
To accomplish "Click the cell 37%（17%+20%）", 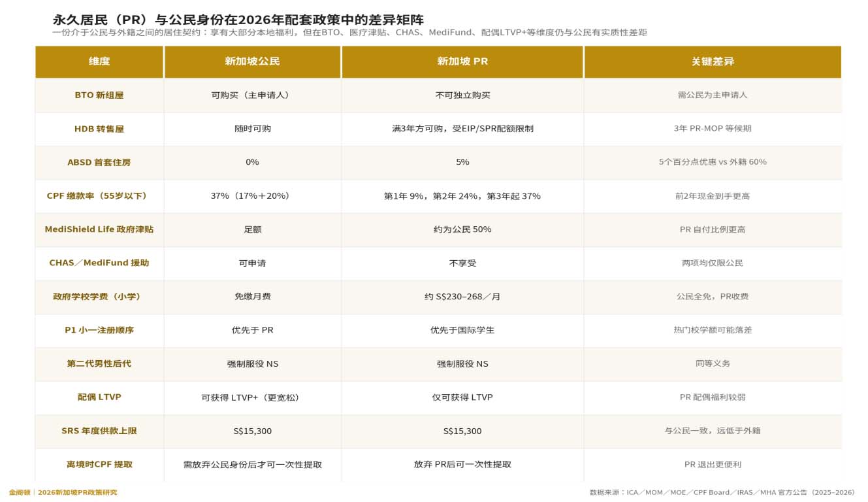I will 252,196.
